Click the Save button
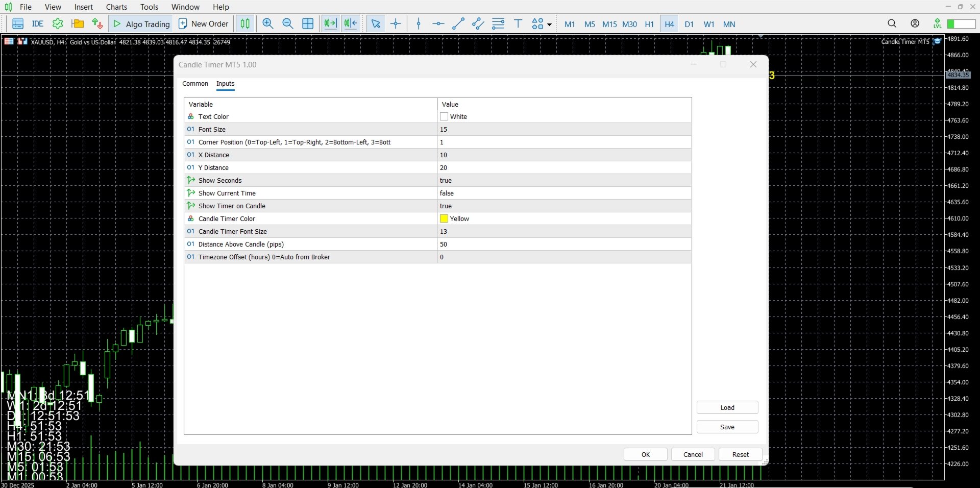Viewport: 980px width, 488px height. tap(727, 427)
